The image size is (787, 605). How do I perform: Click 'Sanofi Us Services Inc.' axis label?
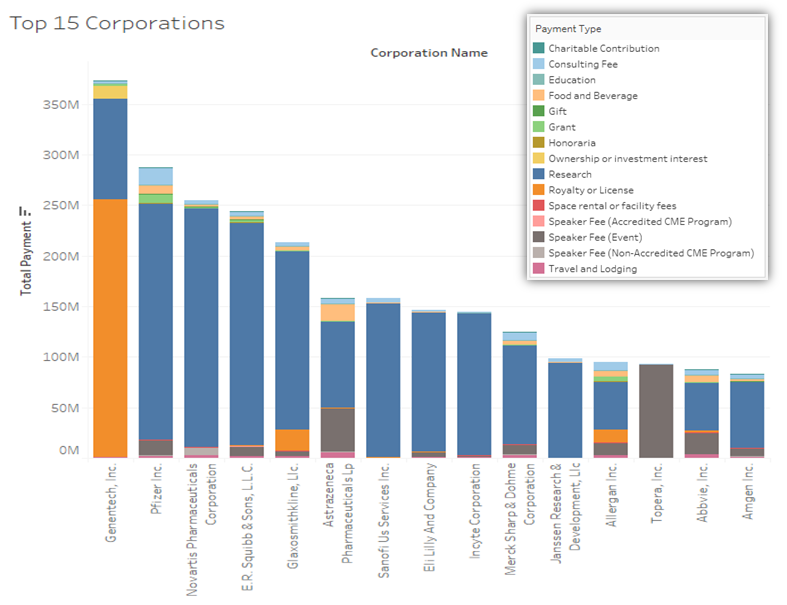point(383,520)
